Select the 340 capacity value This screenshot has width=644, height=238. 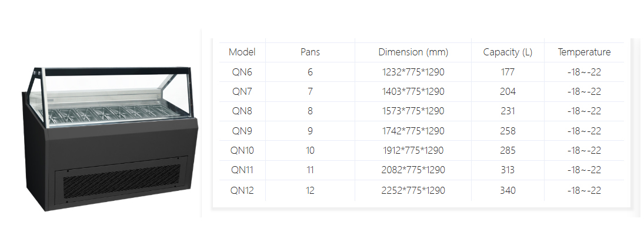pyautogui.click(x=508, y=190)
